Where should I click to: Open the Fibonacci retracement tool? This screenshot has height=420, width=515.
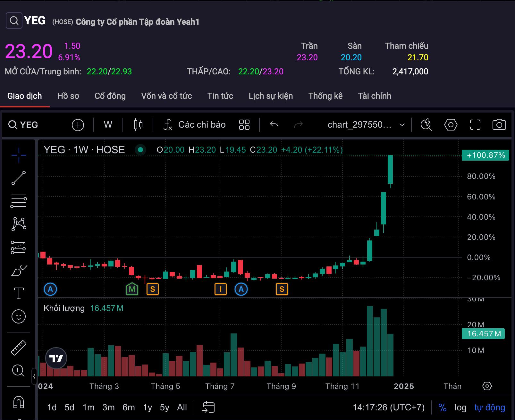(x=19, y=201)
